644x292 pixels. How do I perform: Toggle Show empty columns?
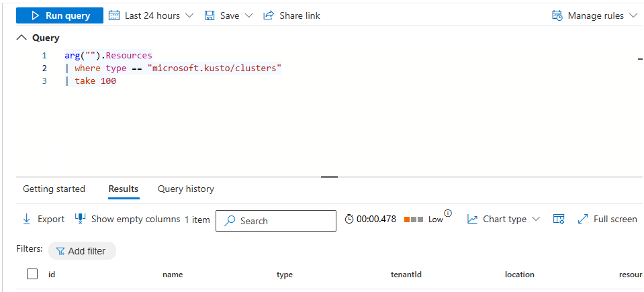point(127,219)
